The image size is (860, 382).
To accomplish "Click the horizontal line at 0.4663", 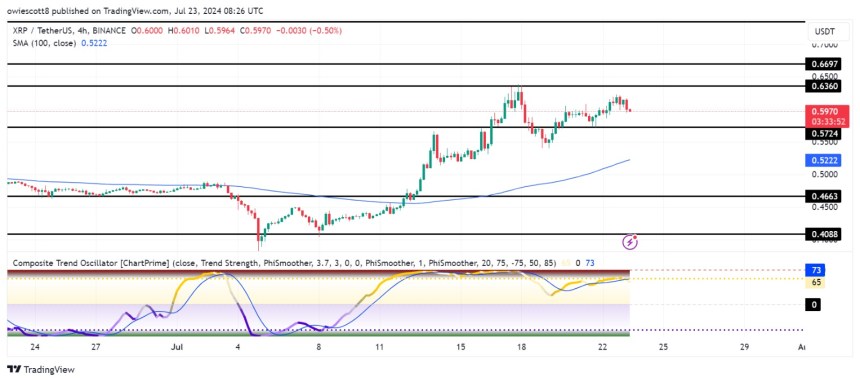I will [405, 196].
